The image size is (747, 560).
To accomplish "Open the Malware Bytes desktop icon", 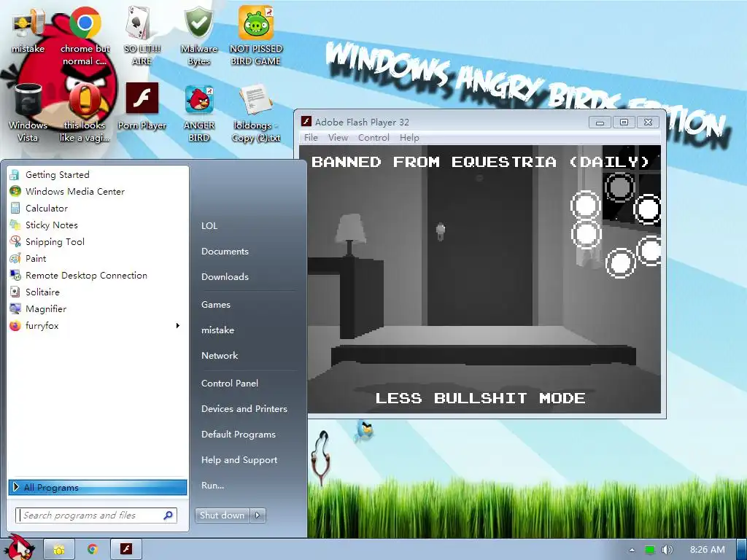I will [198, 36].
